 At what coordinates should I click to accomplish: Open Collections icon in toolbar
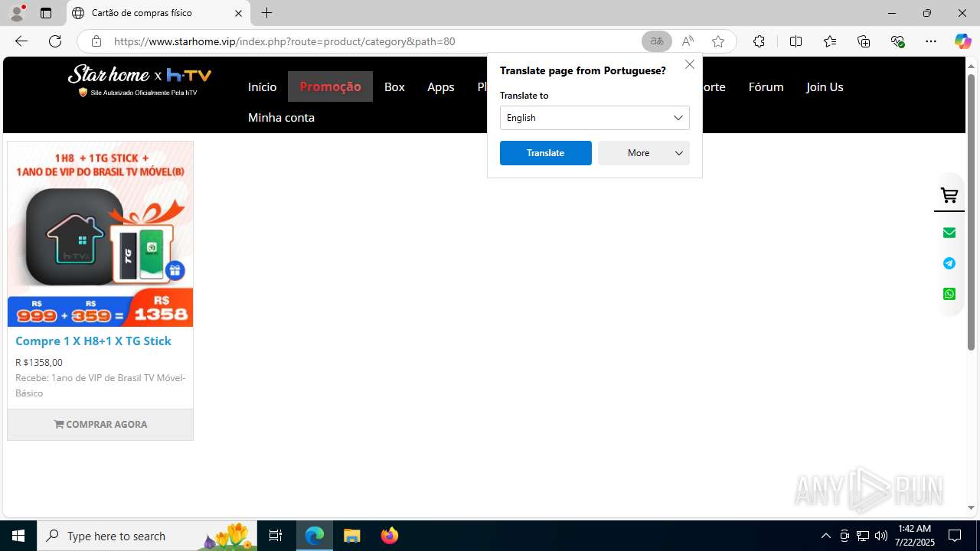pyautogui.click(x=864, y=41)
